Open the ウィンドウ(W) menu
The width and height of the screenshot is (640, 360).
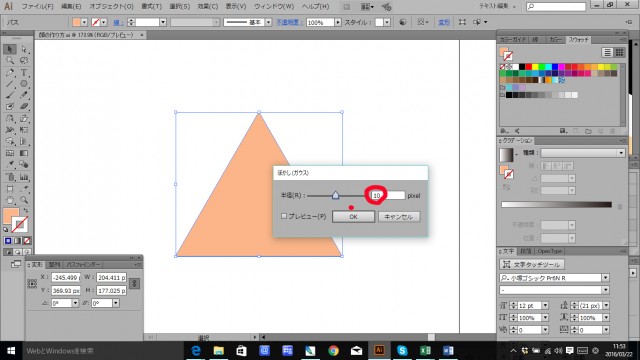click(273, 7)
